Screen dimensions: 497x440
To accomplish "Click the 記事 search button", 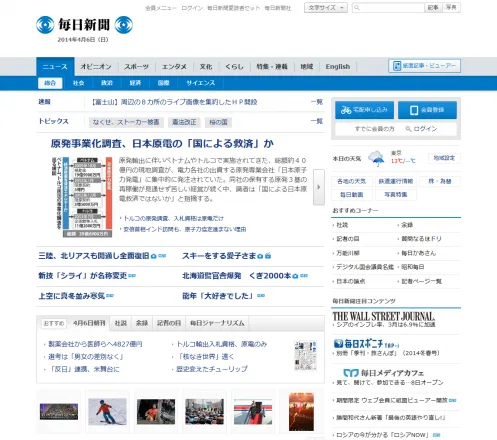I will point(433,7).
